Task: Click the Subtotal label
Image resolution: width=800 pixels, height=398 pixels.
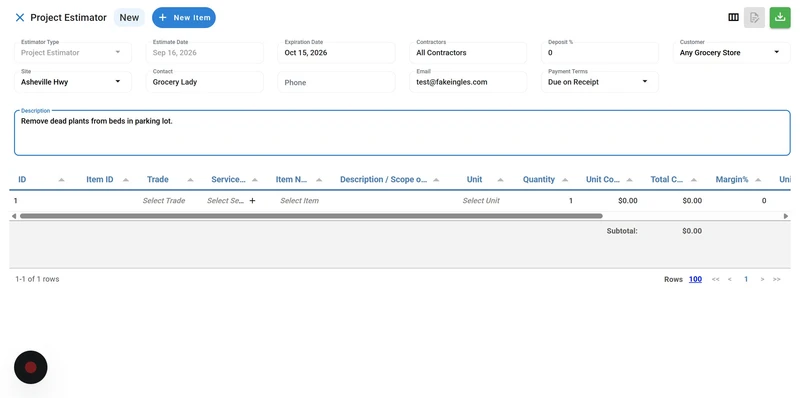Action: coord(622,231)
